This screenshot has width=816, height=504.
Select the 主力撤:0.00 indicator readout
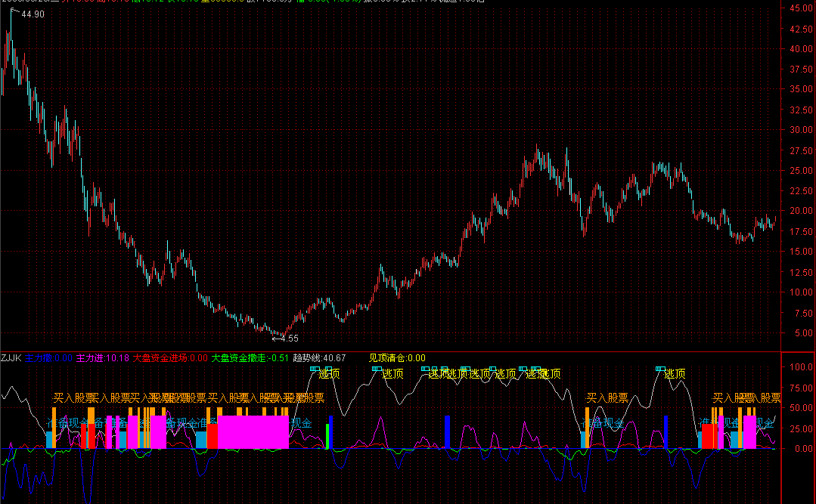48,358
